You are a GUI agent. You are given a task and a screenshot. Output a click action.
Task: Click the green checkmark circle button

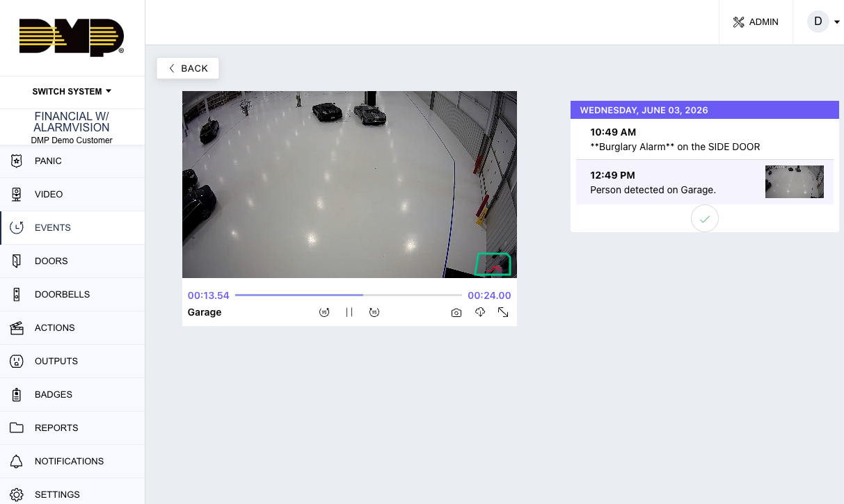coord(705,218)
